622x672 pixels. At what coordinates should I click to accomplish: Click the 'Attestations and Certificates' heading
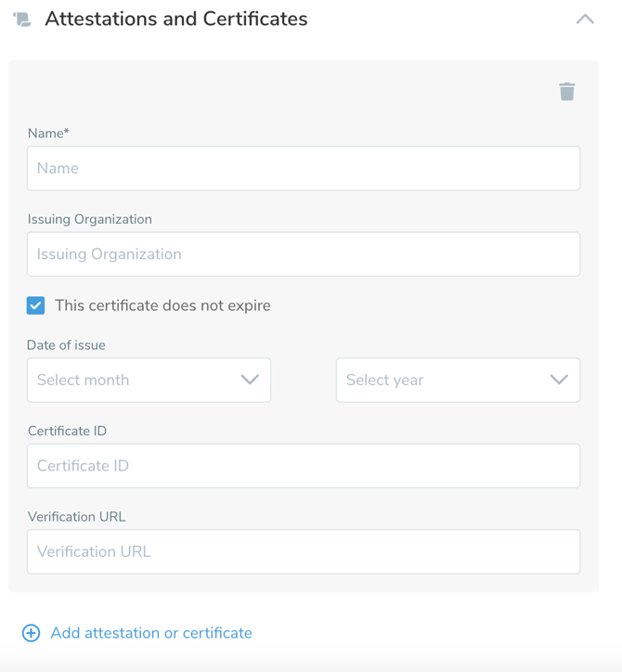[176, 19]
